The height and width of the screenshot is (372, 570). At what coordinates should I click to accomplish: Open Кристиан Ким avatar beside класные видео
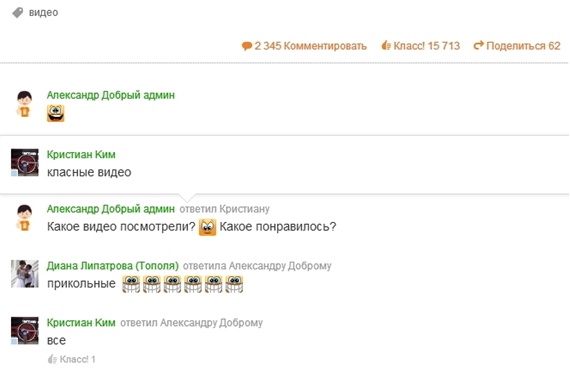tap(25, 163)
